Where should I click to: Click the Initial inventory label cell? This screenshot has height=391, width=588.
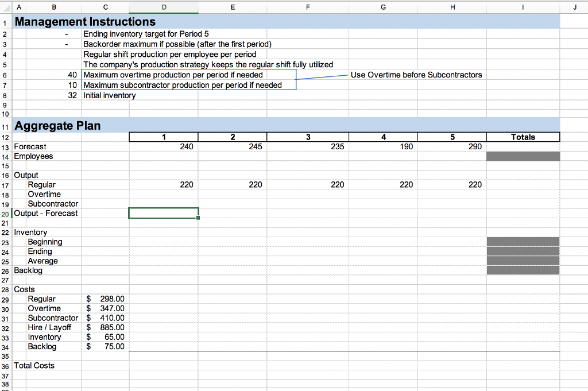coord(109,95)
